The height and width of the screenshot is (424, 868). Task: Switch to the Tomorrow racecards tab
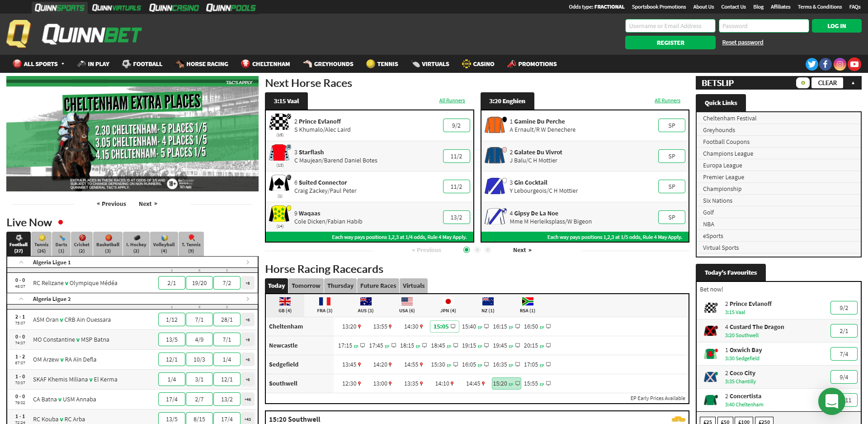click(306, 286)
